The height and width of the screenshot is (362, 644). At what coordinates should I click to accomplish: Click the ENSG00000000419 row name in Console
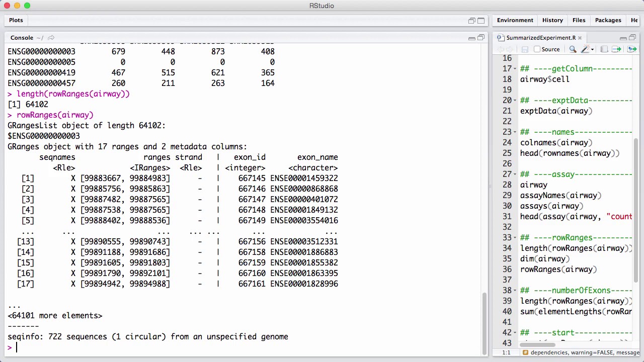pos(41,72)
